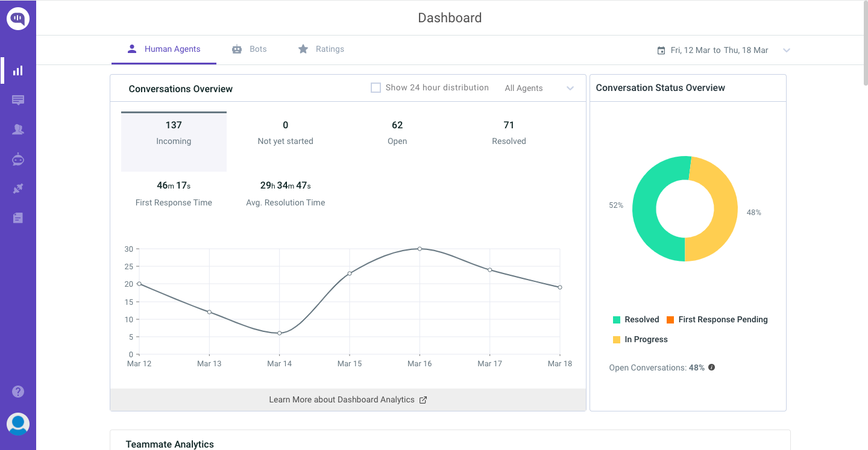
Task: Open the dashboard analytics sidebar icon
Action: [18, 70]
